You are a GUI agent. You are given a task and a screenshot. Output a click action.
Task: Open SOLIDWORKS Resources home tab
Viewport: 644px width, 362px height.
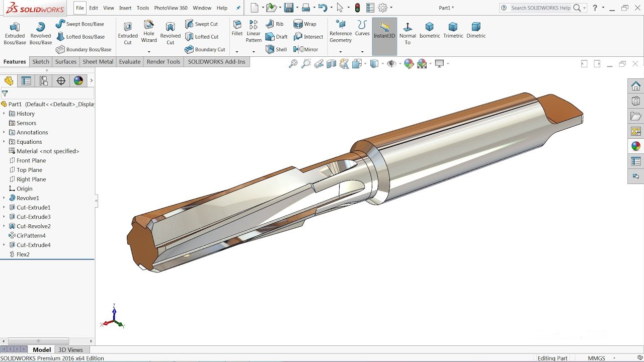tap(636, 86)
